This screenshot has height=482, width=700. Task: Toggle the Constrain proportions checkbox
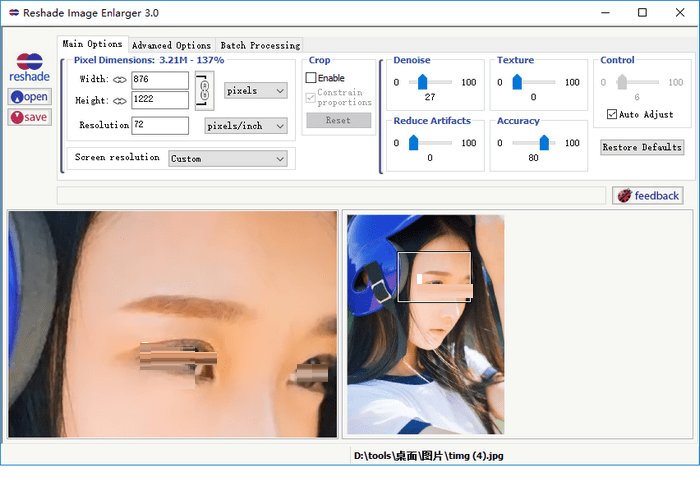(311, 97)
